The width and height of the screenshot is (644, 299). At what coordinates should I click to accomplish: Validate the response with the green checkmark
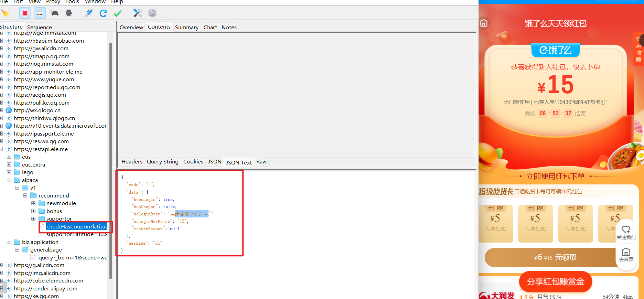coord(118,13)
